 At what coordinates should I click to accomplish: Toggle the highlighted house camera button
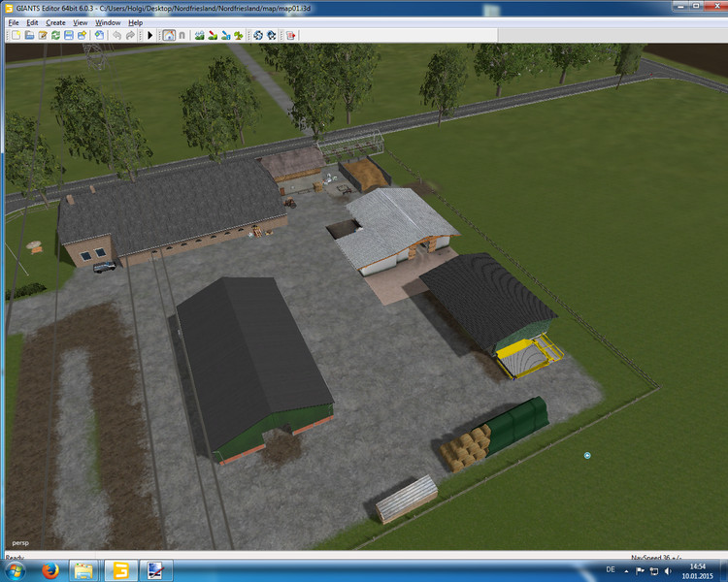coord(168,35)
